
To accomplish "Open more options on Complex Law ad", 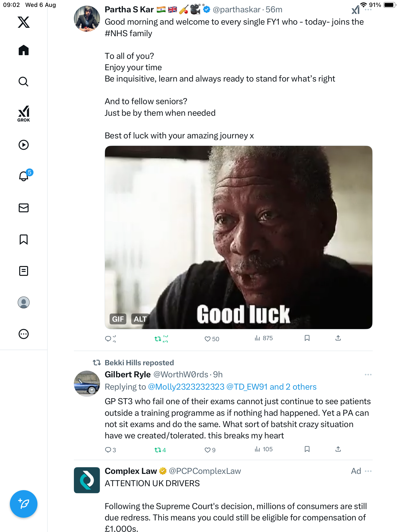I will (368, 471).
